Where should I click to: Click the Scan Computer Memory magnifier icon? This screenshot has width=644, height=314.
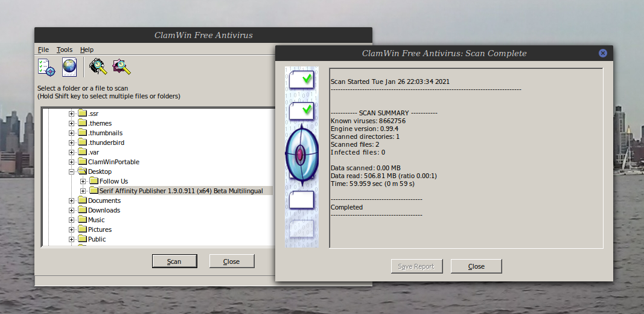[98, 66]
